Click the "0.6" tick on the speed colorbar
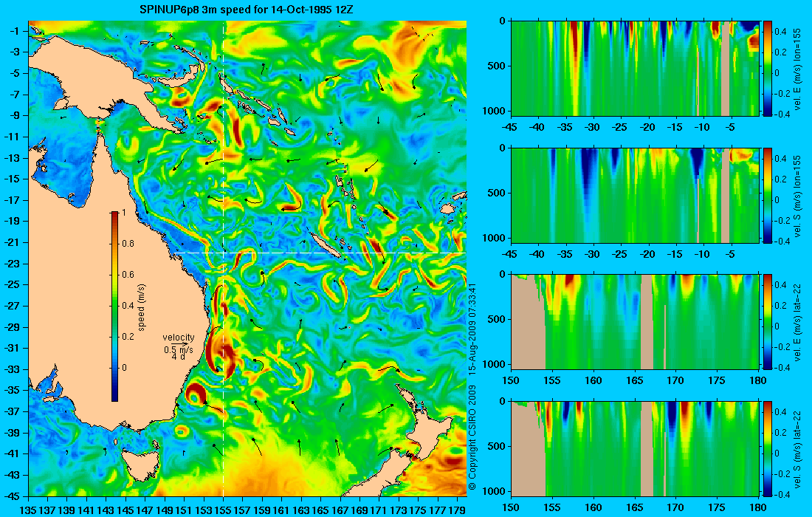812x517 pixels. pos(128,275)
